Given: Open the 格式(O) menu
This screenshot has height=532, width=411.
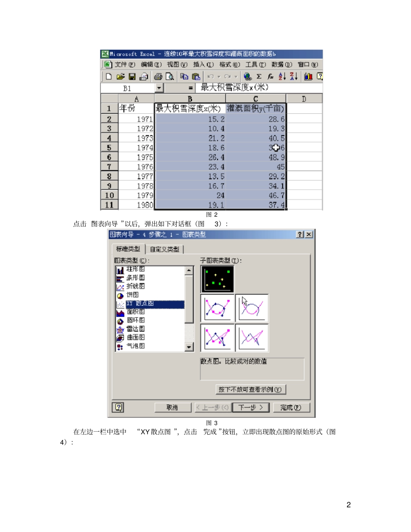Looking at the screenshot, I should [x=230, y=65].
